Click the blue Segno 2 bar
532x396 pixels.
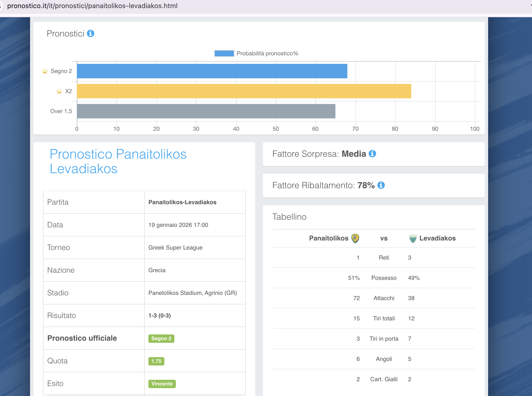pos(212,71)
